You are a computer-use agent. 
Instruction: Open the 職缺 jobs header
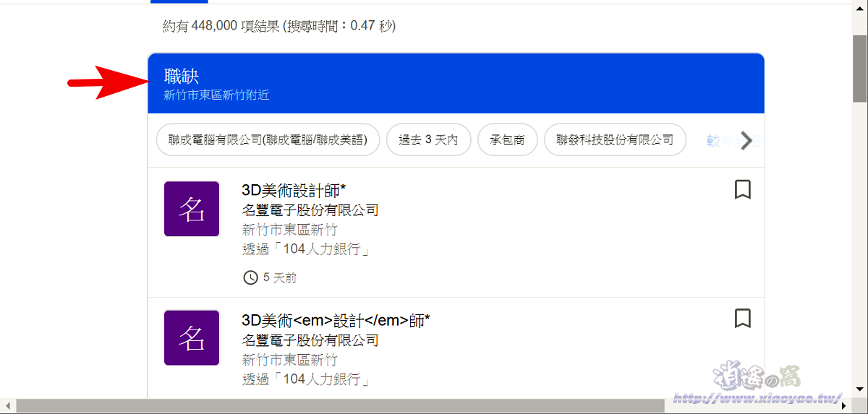[x=456, y=84]
